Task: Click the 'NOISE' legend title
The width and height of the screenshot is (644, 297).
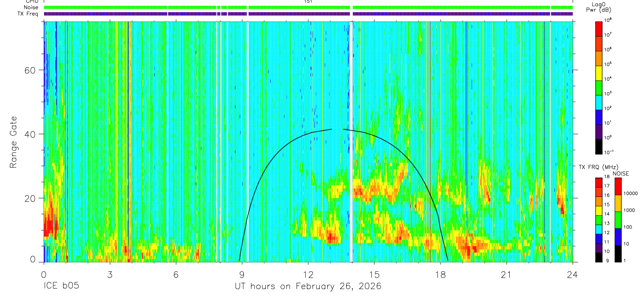Action: pyautogui.click(x=620, y=173)
